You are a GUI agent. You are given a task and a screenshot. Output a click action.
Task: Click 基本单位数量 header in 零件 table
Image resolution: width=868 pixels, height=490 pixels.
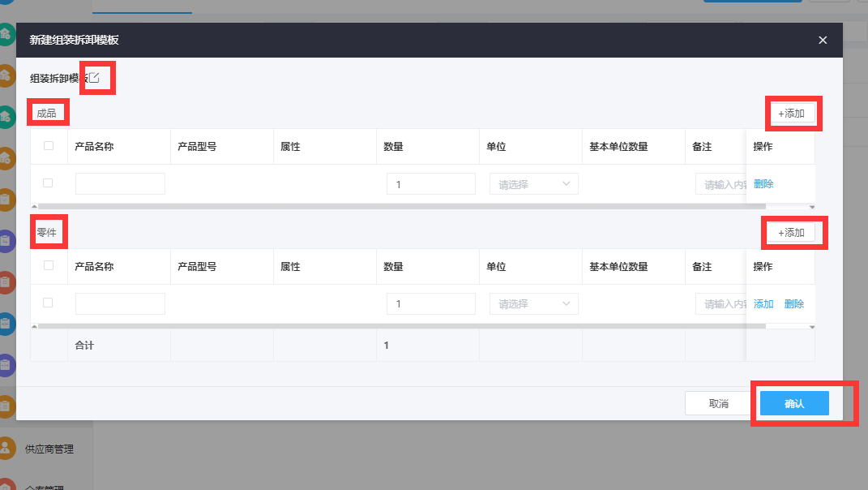pos(618,267)
